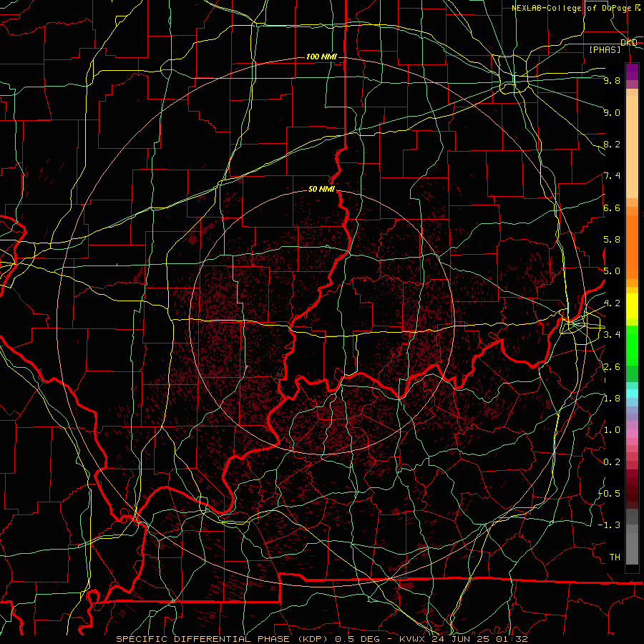Pick the pink segment of the color bar
The height and width of the screenshot is (644, 644).
pyautogui.click(x=632, y=434)
